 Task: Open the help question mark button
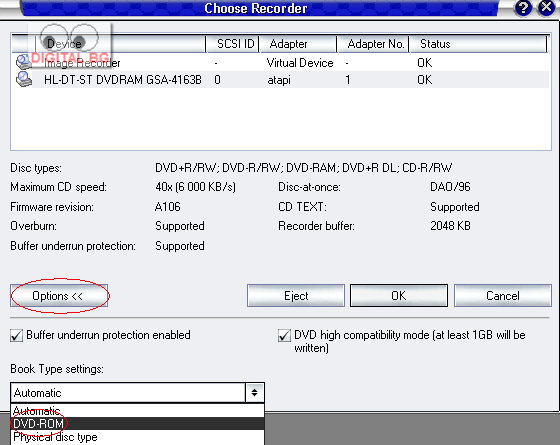click(523, 8)
